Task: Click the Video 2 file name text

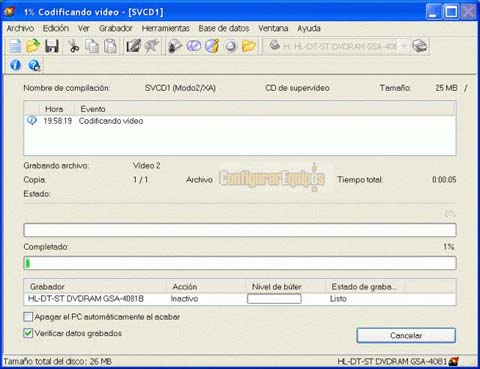Action: tap(147, 166)
